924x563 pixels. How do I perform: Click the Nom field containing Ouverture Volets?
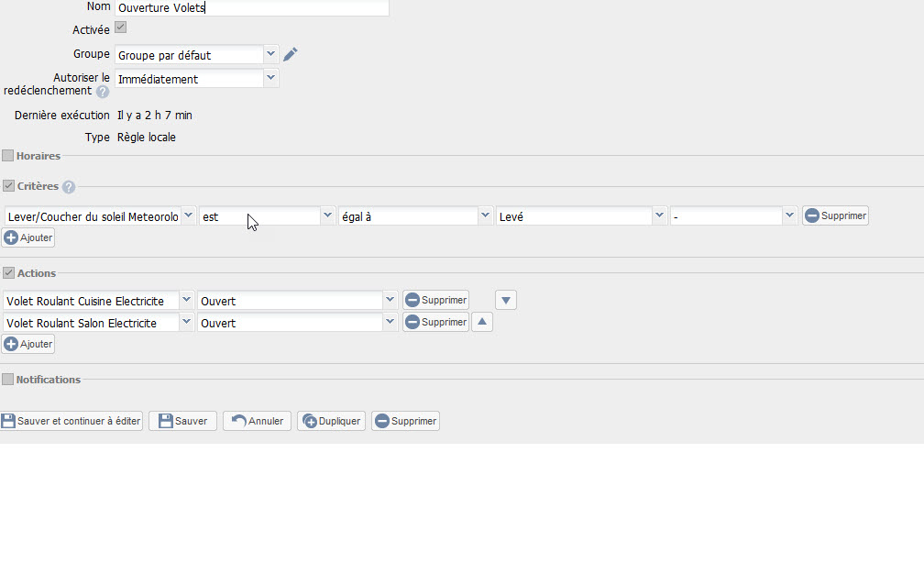(251, 8)
